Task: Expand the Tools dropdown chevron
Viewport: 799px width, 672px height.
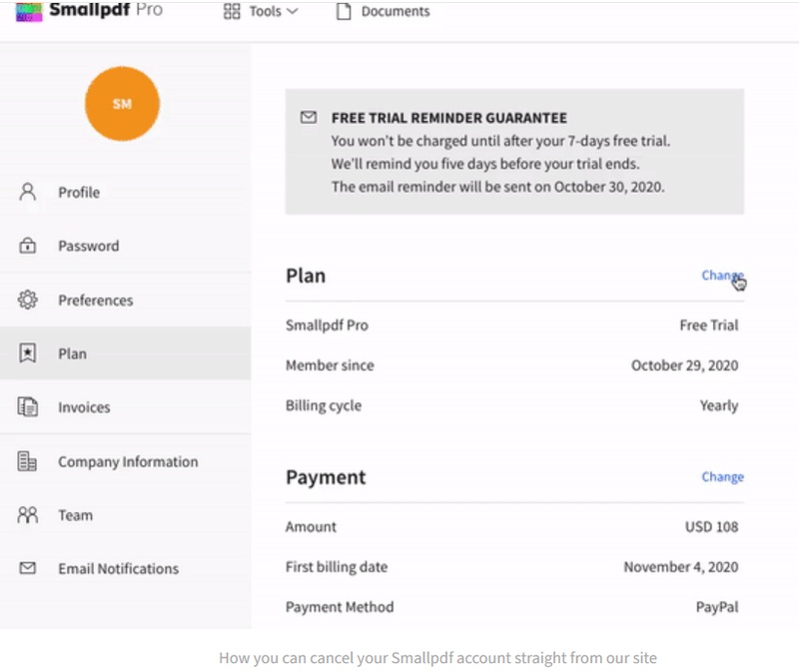Action: [x=293, y=11]
